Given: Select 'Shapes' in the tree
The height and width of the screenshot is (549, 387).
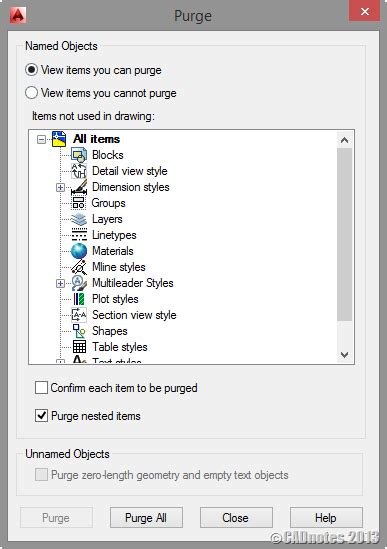Looking at the screenshot, I should [110, 331].
